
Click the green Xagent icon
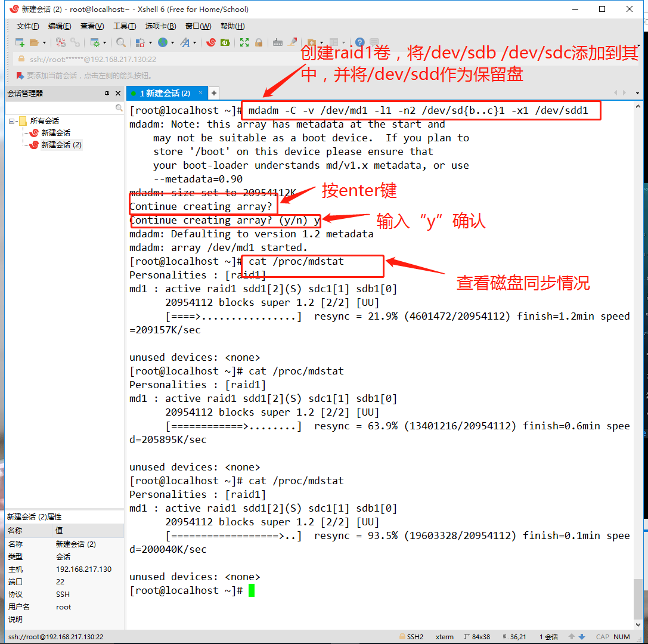point(225,42)
